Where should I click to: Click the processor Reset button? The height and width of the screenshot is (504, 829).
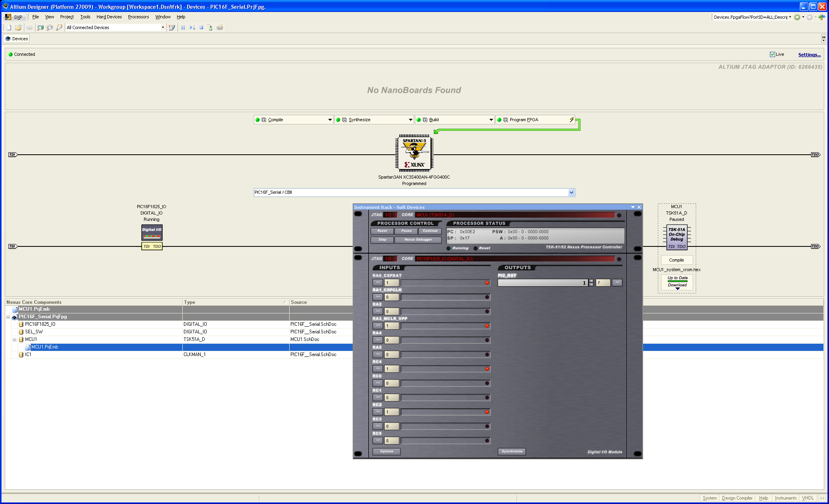[x=382, y=231]
